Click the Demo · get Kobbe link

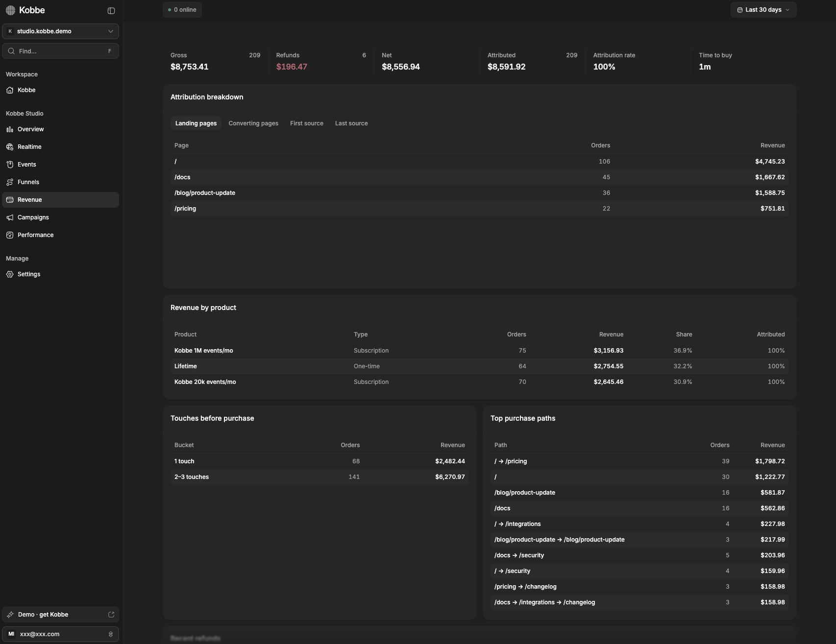tap(61, 615)
